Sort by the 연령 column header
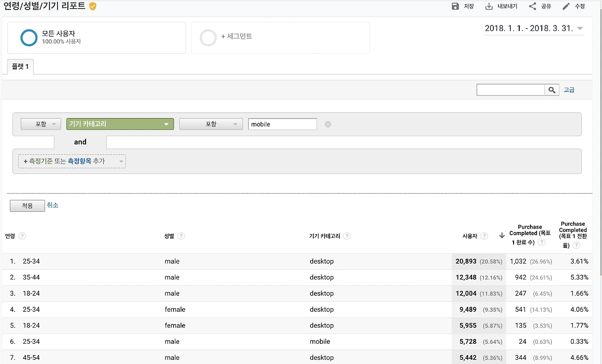This screenshot has width=602, height=364. pyautogui.click(x=10, y=236)
